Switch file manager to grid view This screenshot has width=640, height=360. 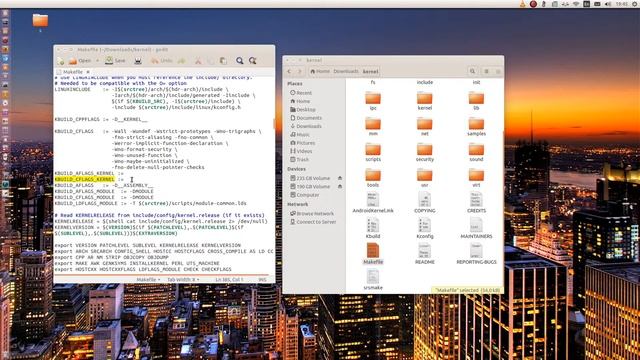(x=498, y=71)
